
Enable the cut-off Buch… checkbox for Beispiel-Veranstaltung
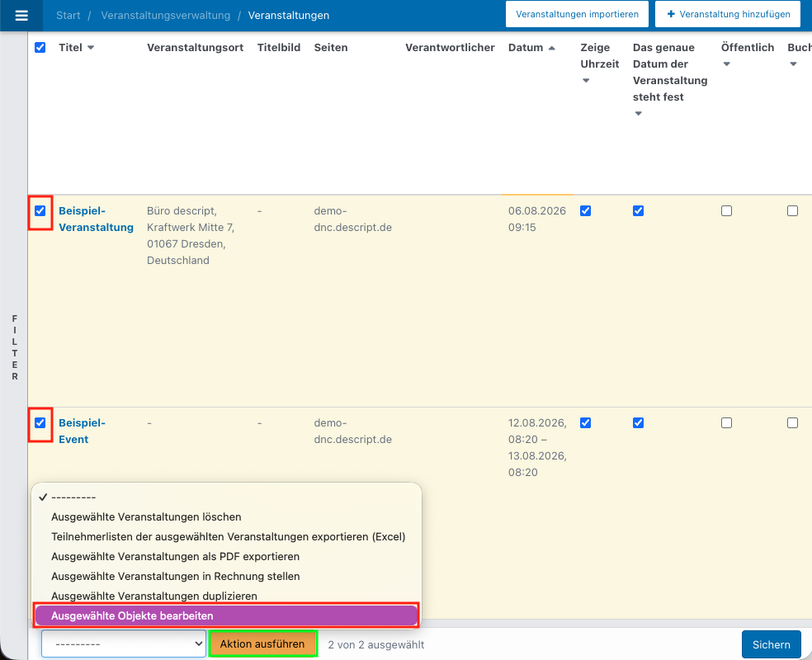tap(792, 210)
